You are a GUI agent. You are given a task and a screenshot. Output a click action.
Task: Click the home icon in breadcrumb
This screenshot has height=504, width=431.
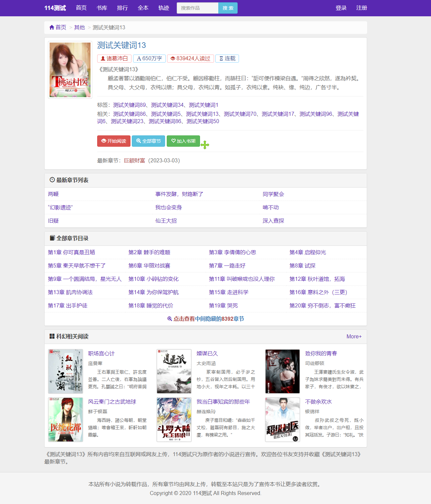[x=52, y=27]
